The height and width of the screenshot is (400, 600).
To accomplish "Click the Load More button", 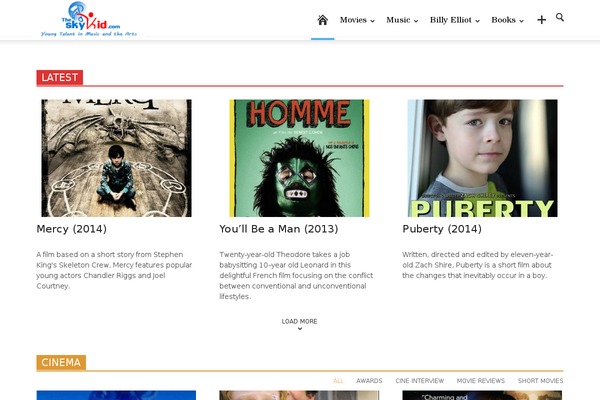I will pos(300,323).
